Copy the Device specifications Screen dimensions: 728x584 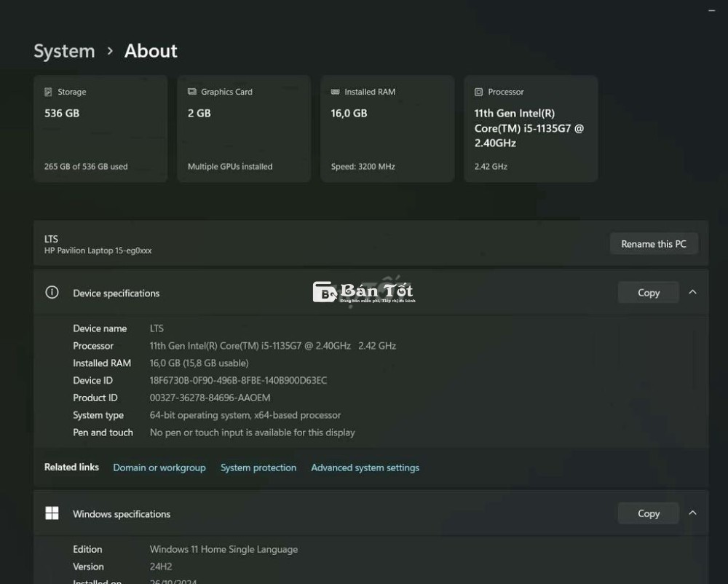648,293
